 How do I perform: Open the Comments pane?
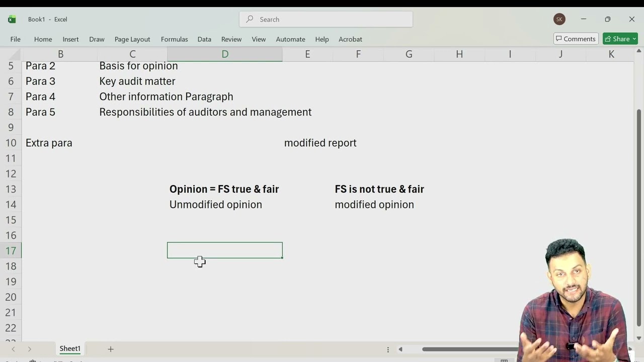click(x=576, y=39)
